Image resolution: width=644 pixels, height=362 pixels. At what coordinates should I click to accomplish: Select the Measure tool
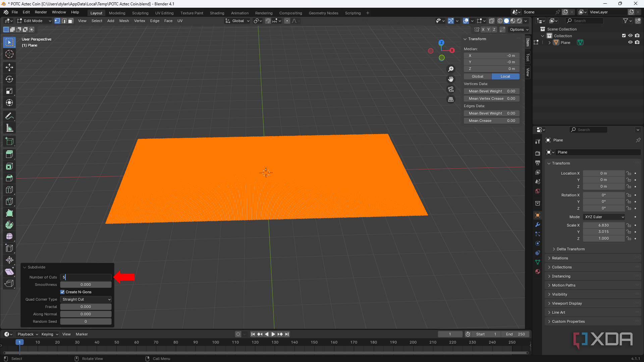[x=9, y=128]
